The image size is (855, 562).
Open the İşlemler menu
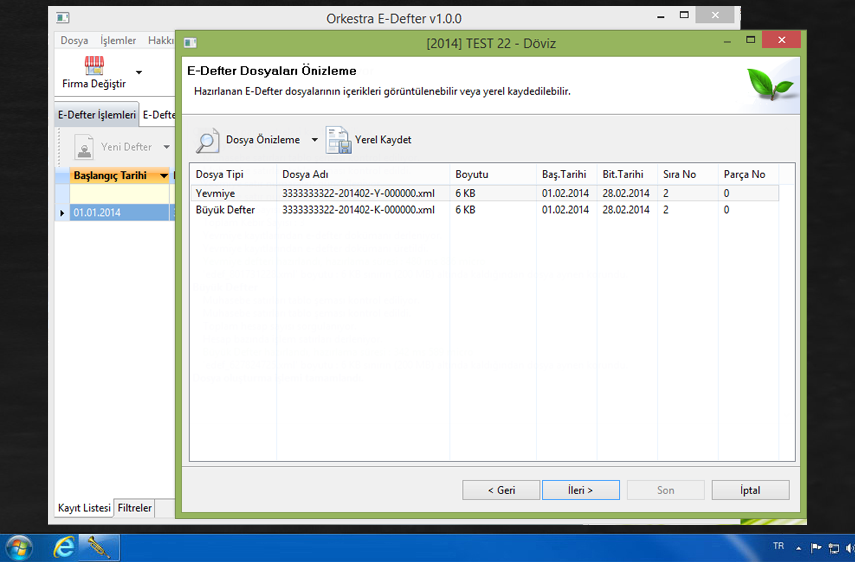coord(118,41)
